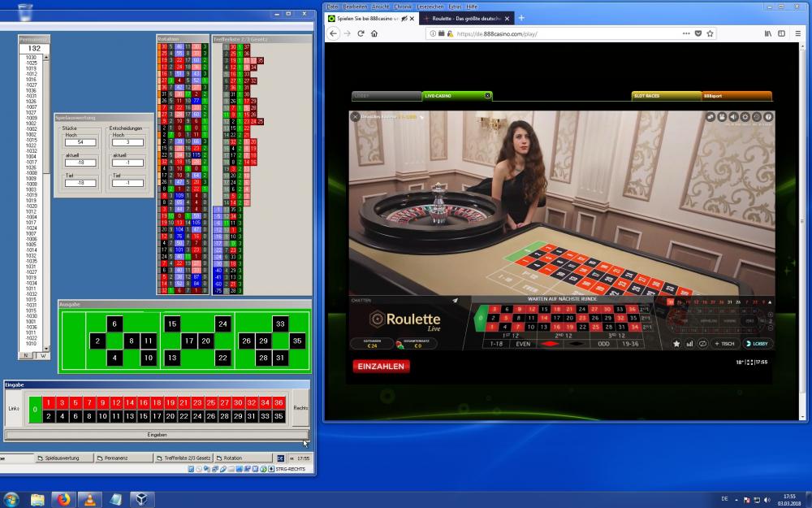Viewport: 812px width, 508px height.
Task: Select green 0 in the Eingabe number grid
Action: click(x=34, y=410)
